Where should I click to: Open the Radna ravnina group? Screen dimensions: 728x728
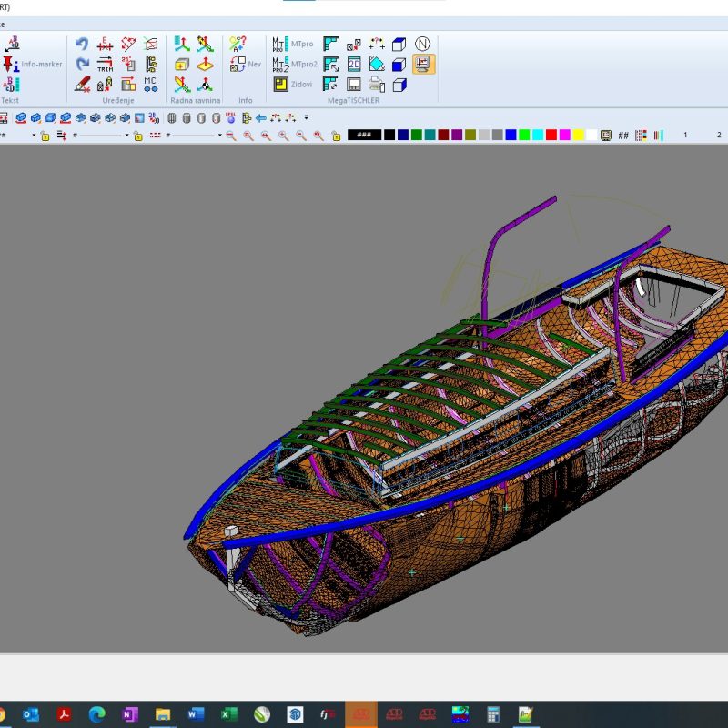coord(195,100)
